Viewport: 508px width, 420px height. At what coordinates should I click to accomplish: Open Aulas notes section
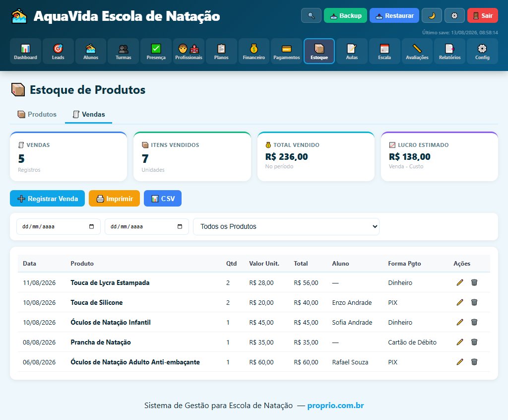pyautogui.click(x=352, y=51)
